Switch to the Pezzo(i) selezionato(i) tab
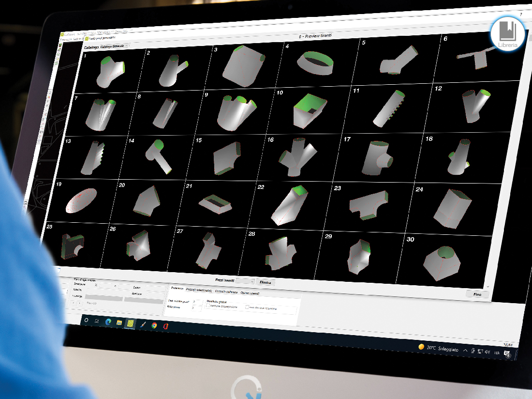 pos(199,290)
